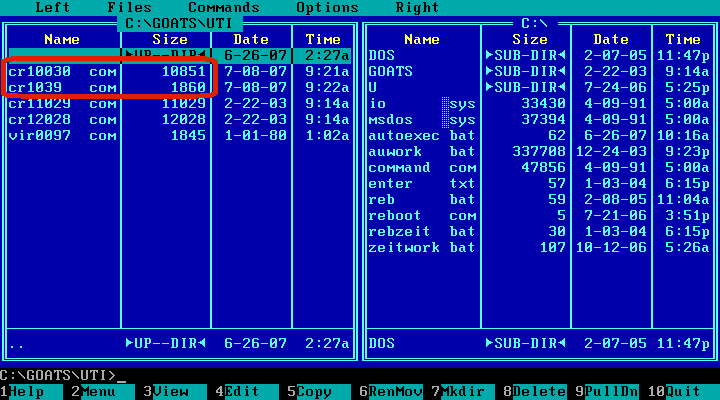720x400 pixels.
Task: Select auwork bat in right panel
Action: coord(539,152)
